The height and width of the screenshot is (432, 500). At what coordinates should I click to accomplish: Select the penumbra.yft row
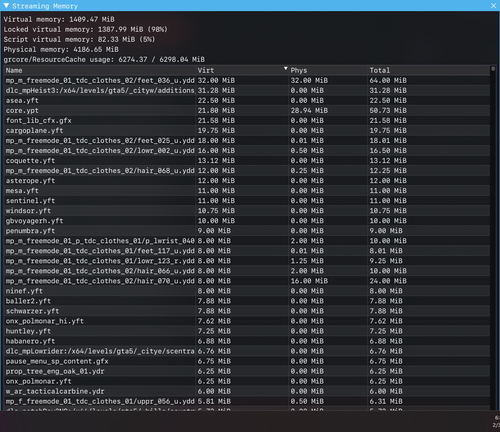(247, 231)
